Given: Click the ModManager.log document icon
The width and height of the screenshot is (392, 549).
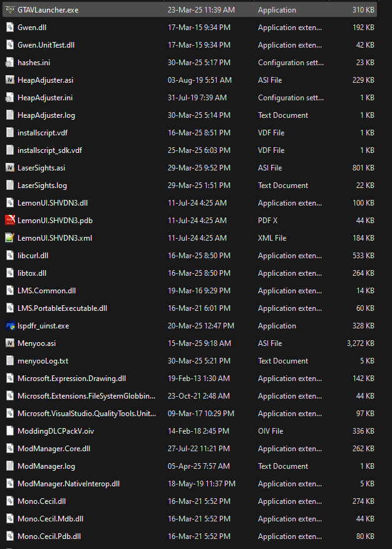Looking at the screenshot, I should pos(10,466).
